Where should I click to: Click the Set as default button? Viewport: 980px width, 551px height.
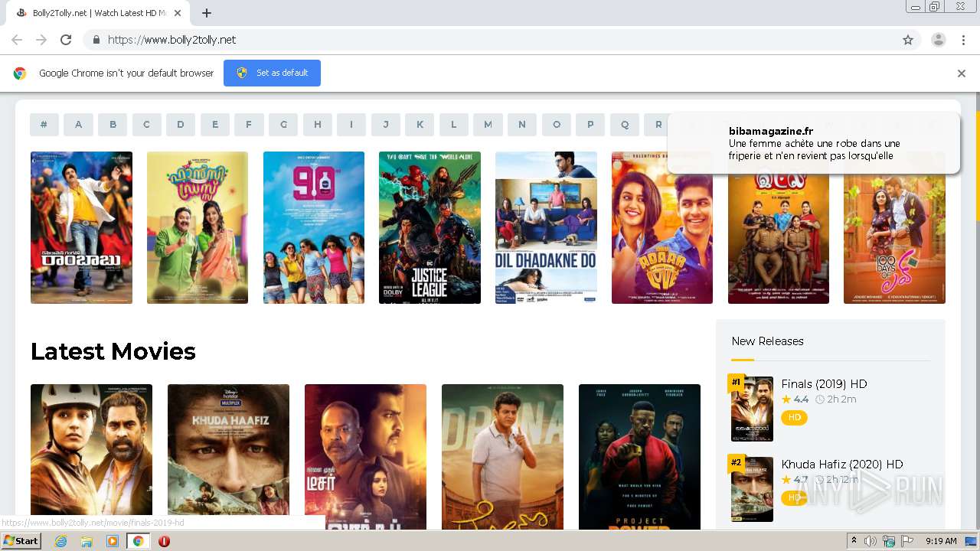point(272,73)
